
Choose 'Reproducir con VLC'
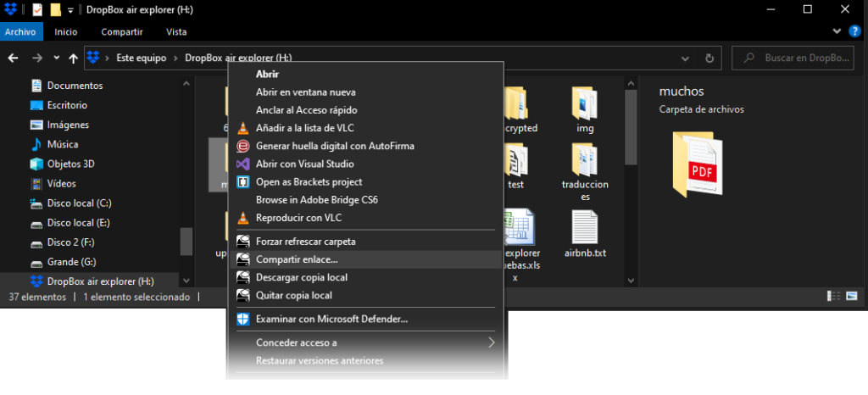click(x=366, y=217)
